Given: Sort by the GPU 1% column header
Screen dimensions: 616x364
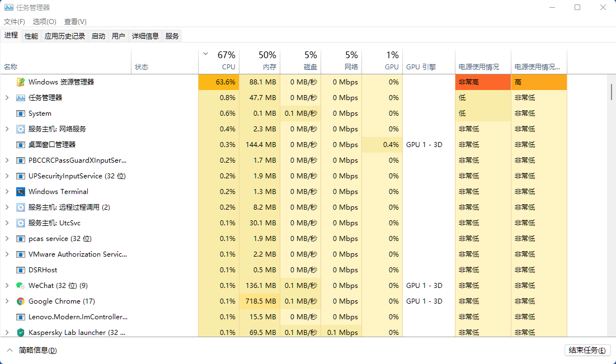Looking at the screenshot, I should tap(382, 62).
